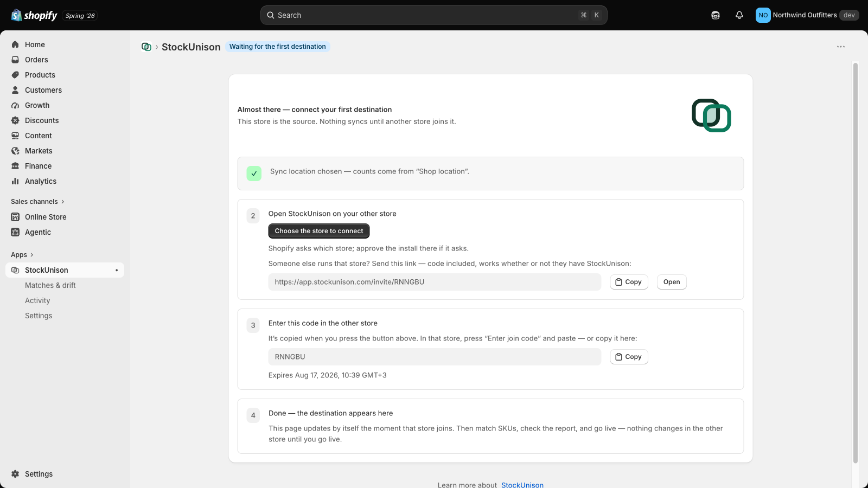Click the invite URL field
The width and height of the screenshot is (868, 488).
click(435, 282)
